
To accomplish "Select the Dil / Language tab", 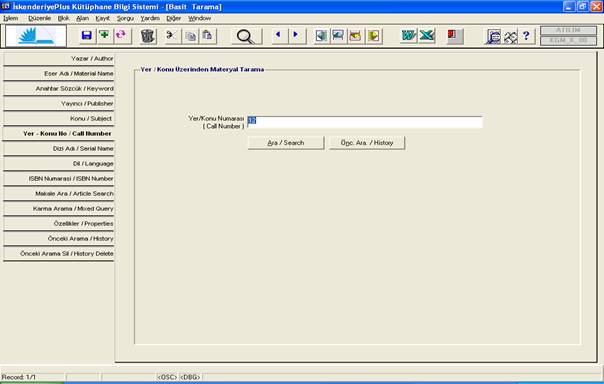I will click(59, 164).
